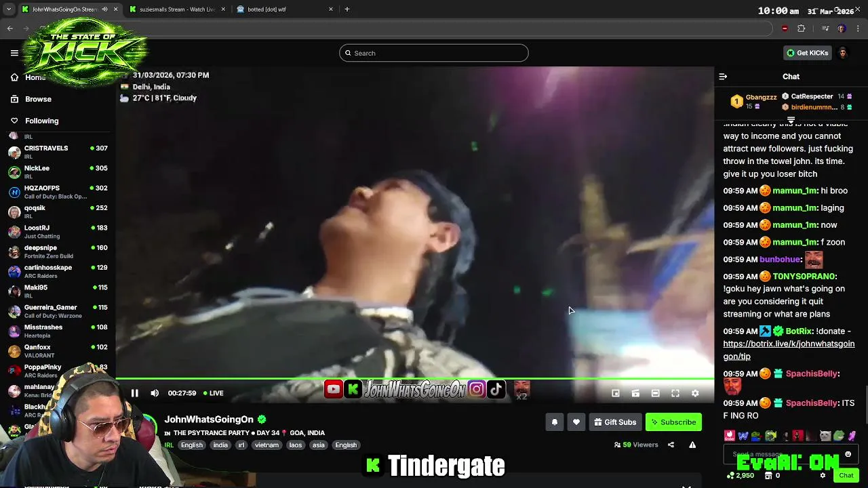
Task: Open chat settings gear icon
Action: pos(823,475)
